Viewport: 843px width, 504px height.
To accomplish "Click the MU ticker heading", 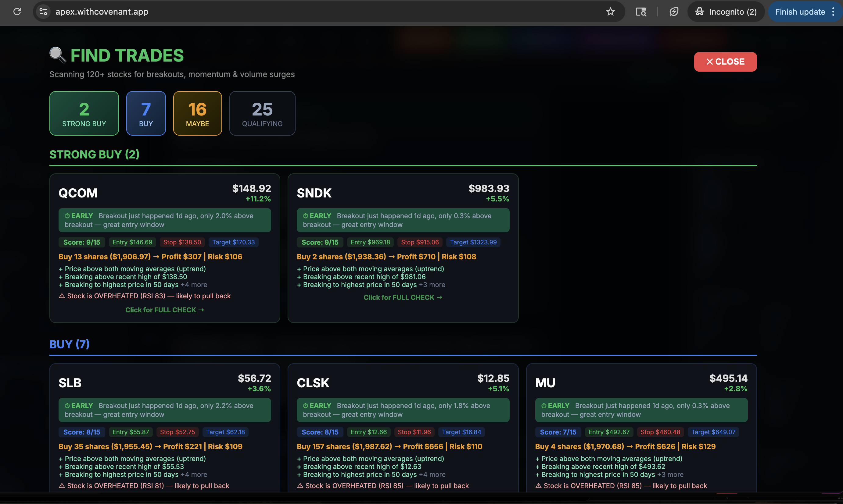I will click(545, 383).
